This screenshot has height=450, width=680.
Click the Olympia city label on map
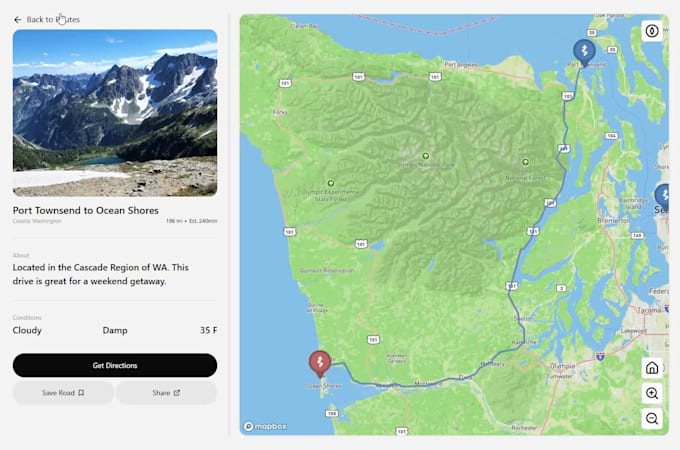tap(562, 366)
